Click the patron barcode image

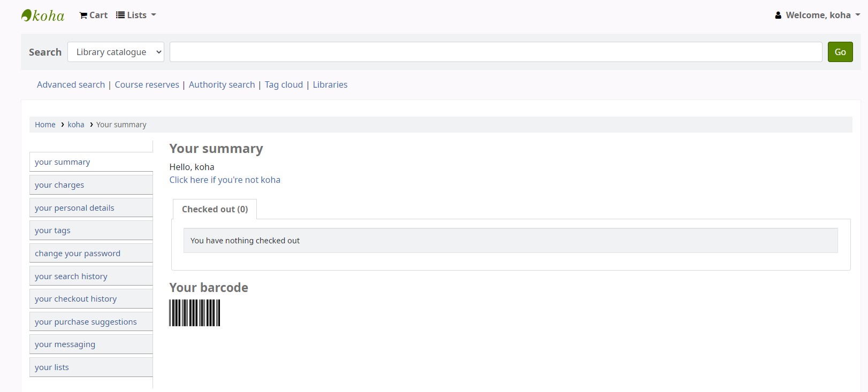[195, 313]
